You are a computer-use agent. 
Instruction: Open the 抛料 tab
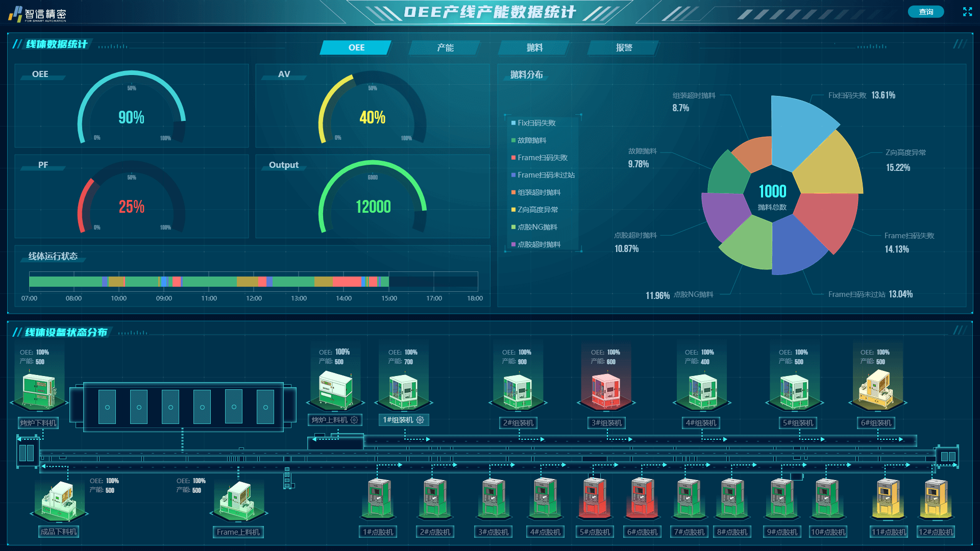coord(534,47)
